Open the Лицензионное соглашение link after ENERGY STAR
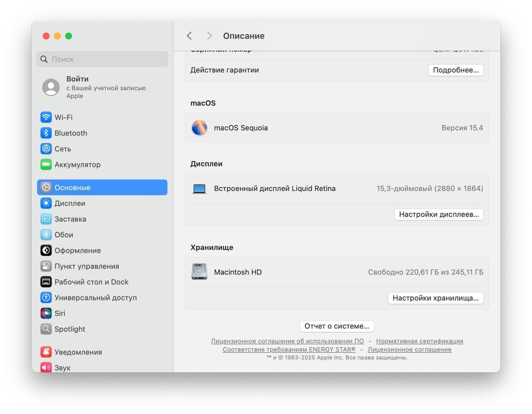This screenshot has height=414, width=532. (x=409, y=349)
